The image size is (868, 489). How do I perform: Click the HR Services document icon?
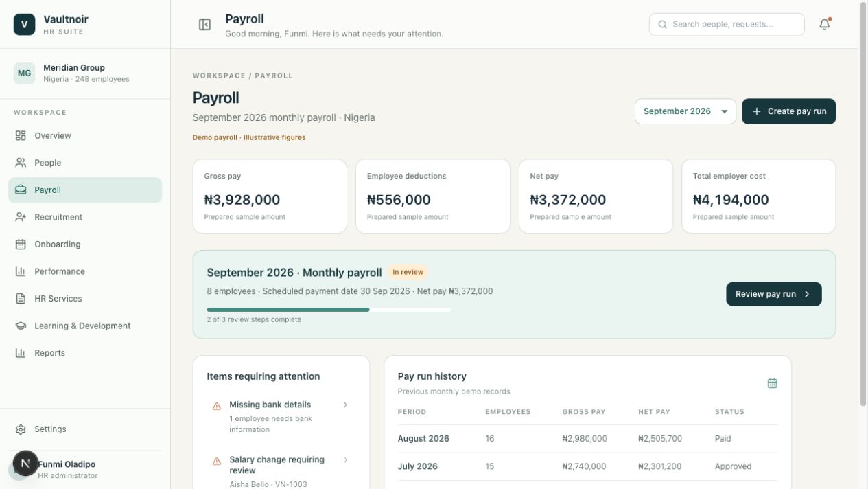click(x=21, y=299)
